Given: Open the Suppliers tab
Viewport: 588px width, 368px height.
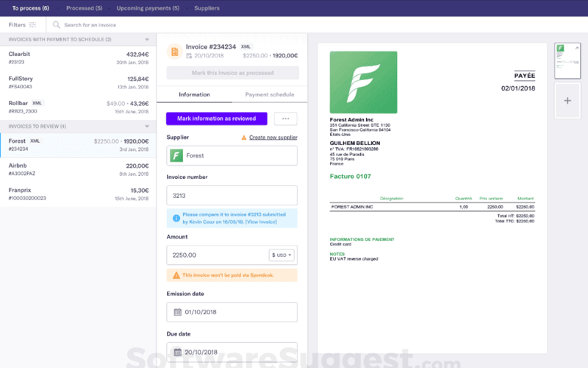Looking at the screenshot, I should pos(207,8).
